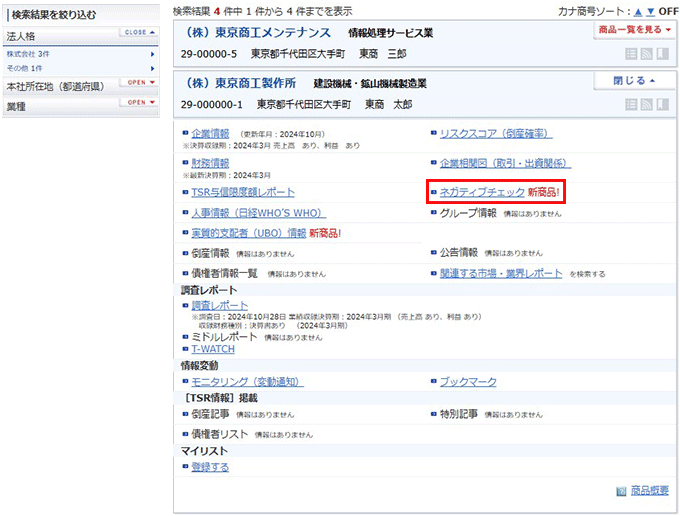Open list icon for 東京商工メンテナンス row

click(631, 54)
